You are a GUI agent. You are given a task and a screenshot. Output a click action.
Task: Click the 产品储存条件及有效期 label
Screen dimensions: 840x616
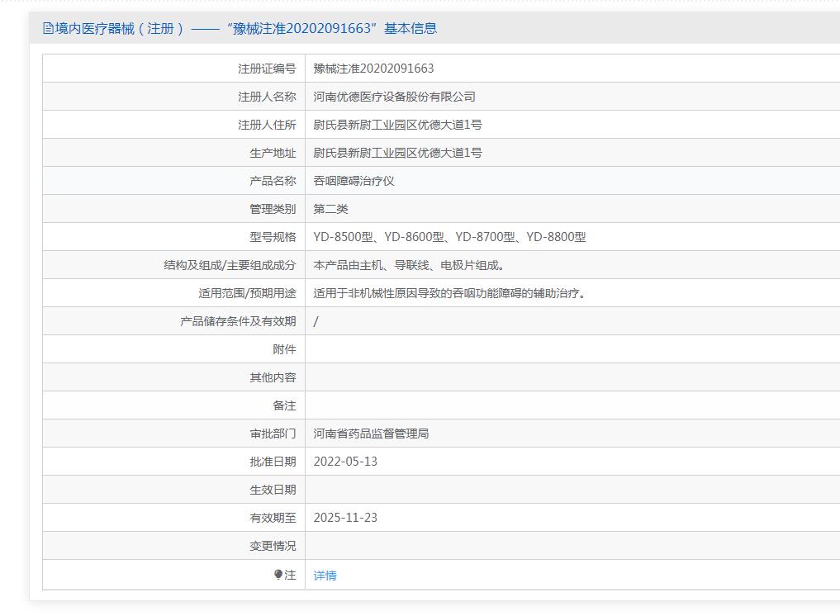[238, 321]
